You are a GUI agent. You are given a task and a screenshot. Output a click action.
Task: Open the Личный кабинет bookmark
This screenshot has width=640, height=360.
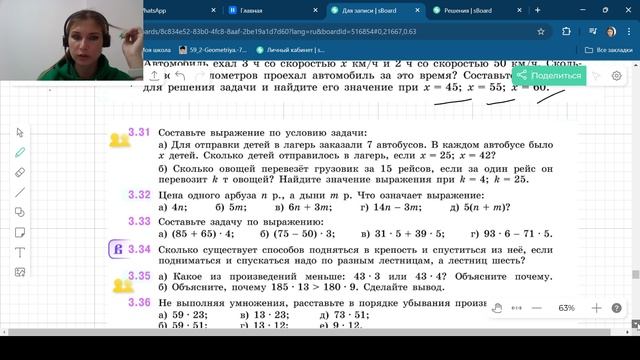291,50
